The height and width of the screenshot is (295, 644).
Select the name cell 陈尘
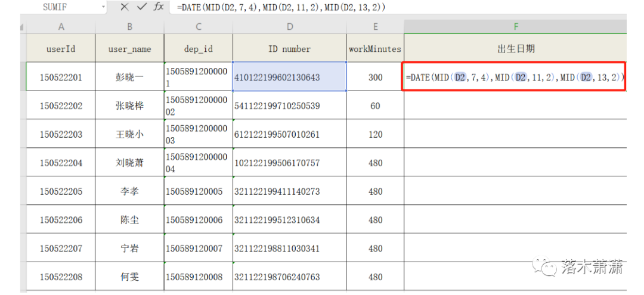(x=130, y=219)
